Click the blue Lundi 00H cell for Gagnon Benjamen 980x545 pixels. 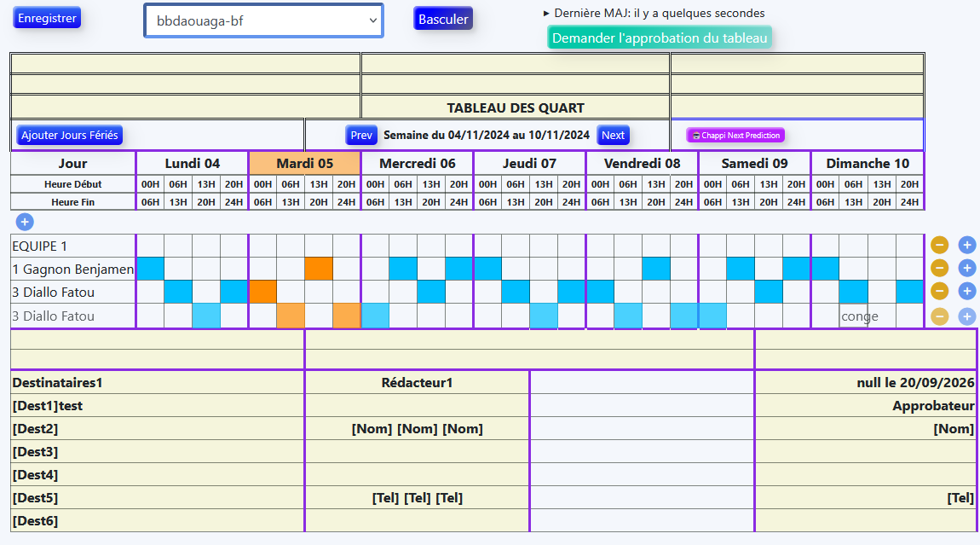[150, 269]
